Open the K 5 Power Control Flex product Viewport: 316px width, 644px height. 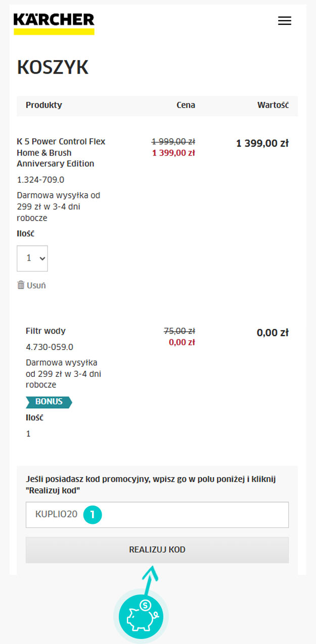coord(61,153)
